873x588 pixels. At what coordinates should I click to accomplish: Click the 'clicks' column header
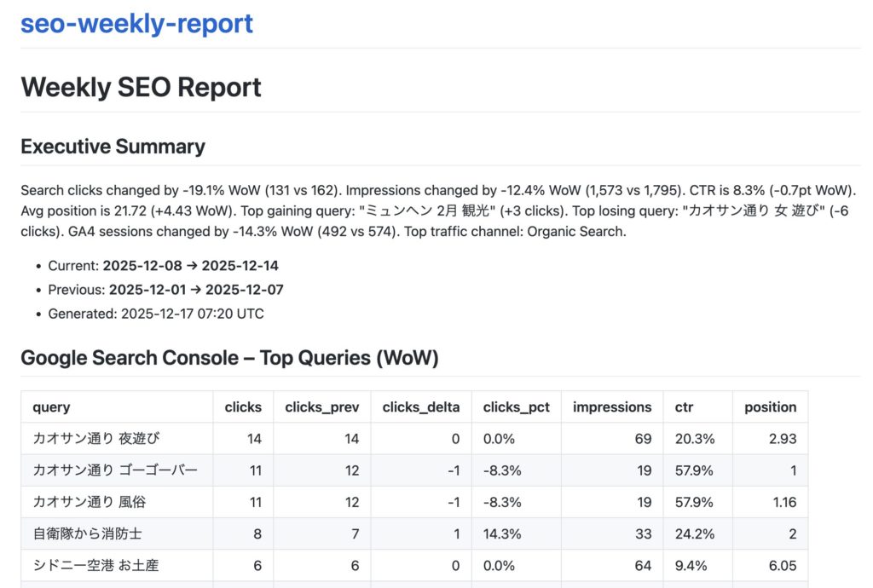[x=243, y=407]
